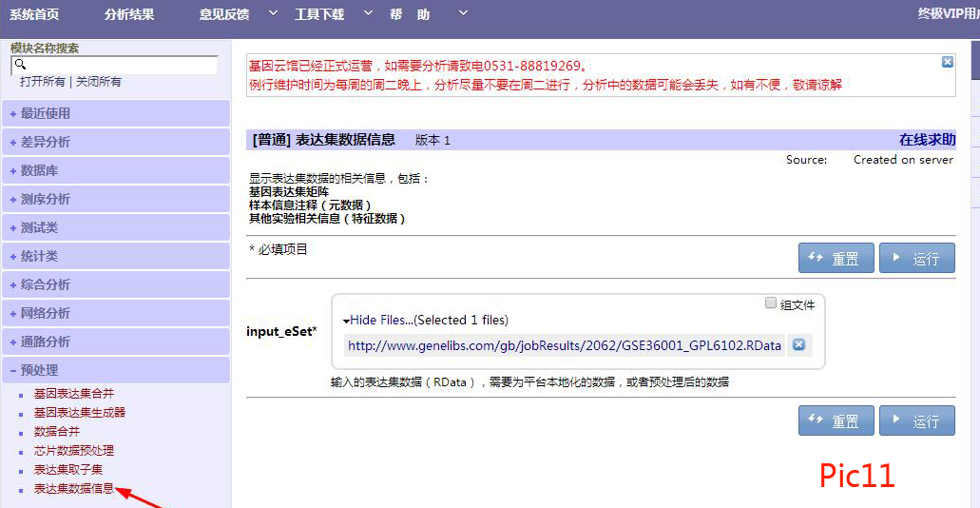Click the bottom 重置 button
Viewport: 980px width, 508px height.
pos(836,421)
